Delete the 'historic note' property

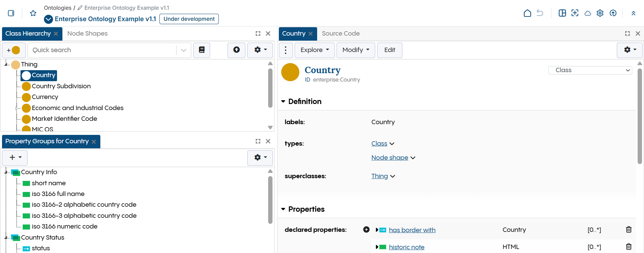(x=629, y=247)
